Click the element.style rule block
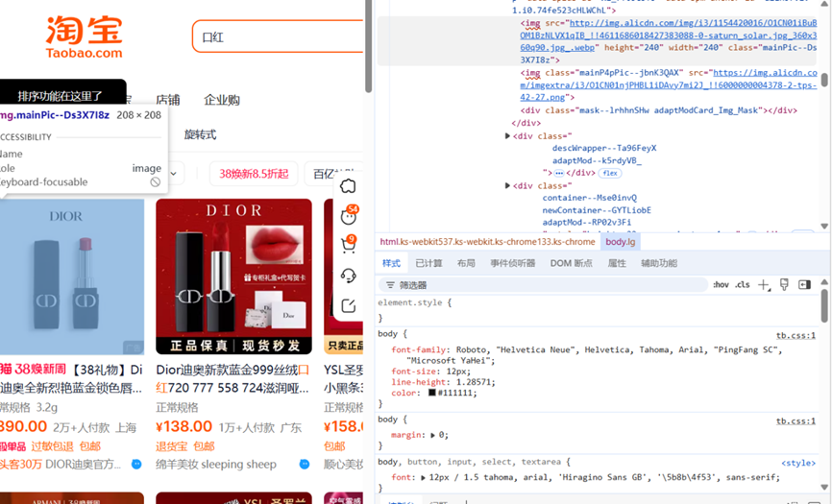This screenshot has height=504, width=832. pos(596,310)
